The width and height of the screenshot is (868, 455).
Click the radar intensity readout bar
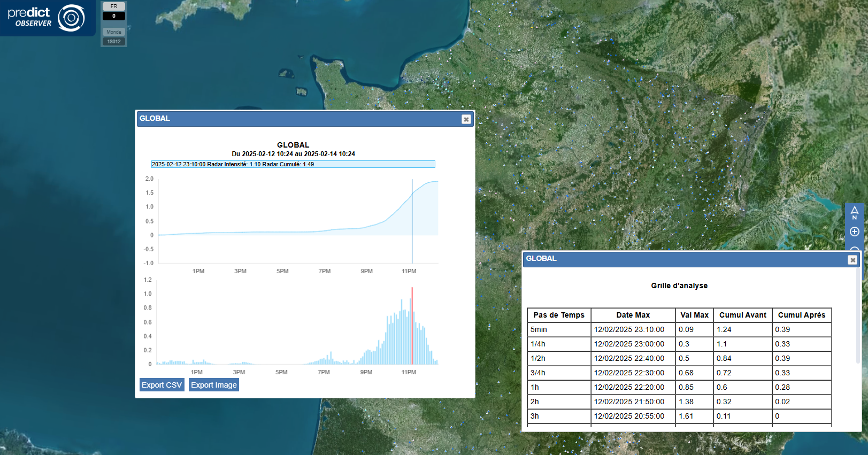293,164
